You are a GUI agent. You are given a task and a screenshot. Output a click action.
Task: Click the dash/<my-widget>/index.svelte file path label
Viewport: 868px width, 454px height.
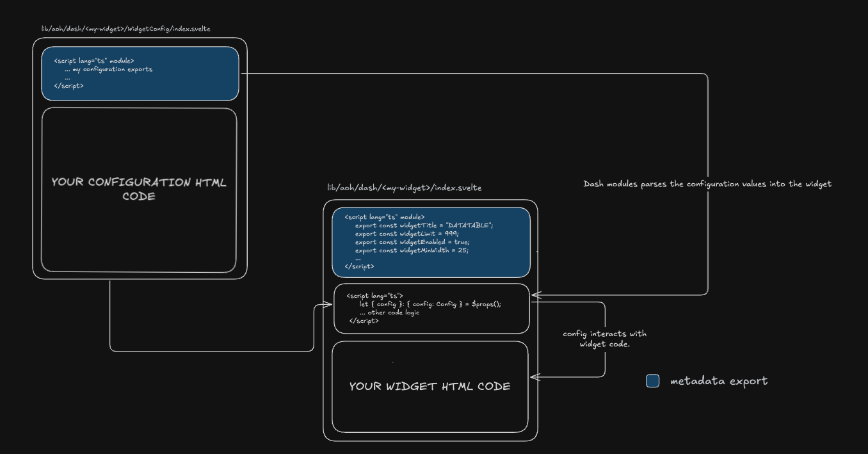coord(404,188)
